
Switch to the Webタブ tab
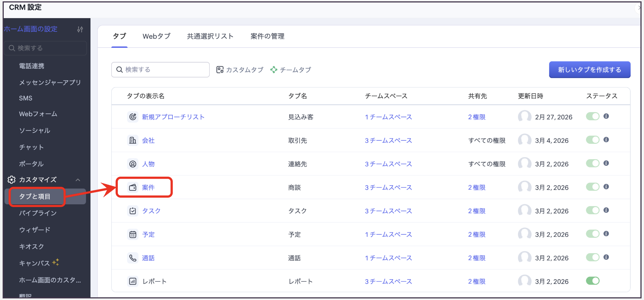pos(156,36)
